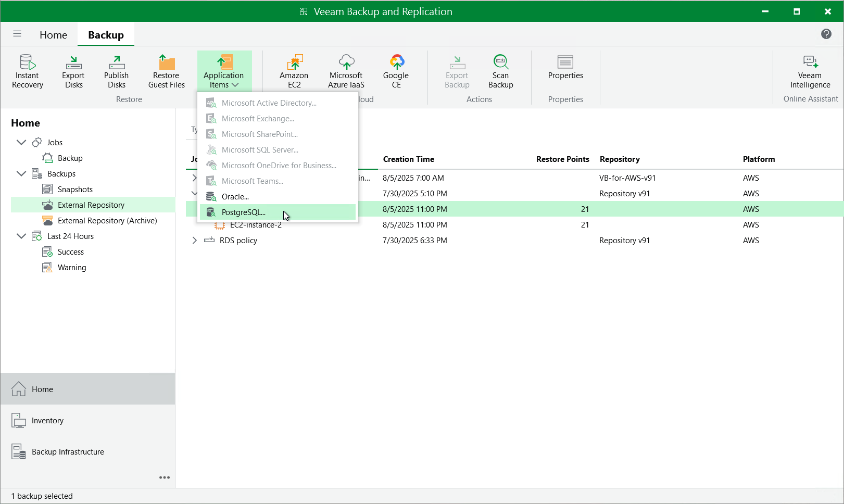Click the Scan Backup icon

point(501,62)
